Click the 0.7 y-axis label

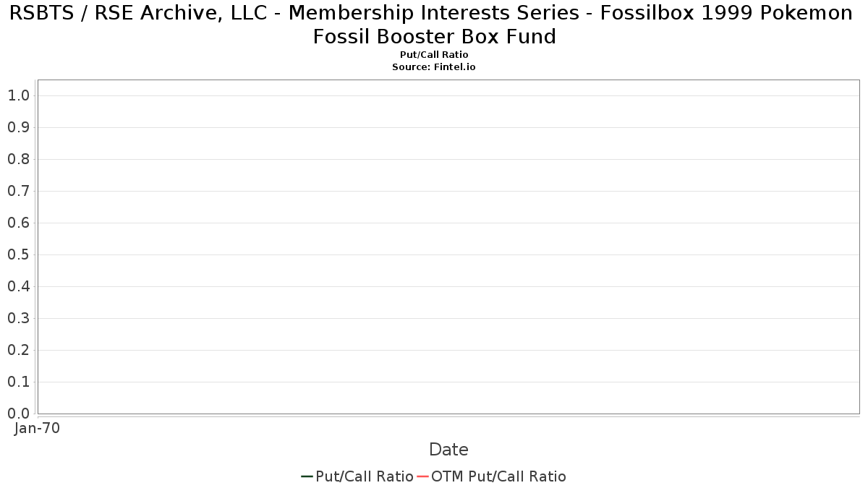click(x=18, y=191)
